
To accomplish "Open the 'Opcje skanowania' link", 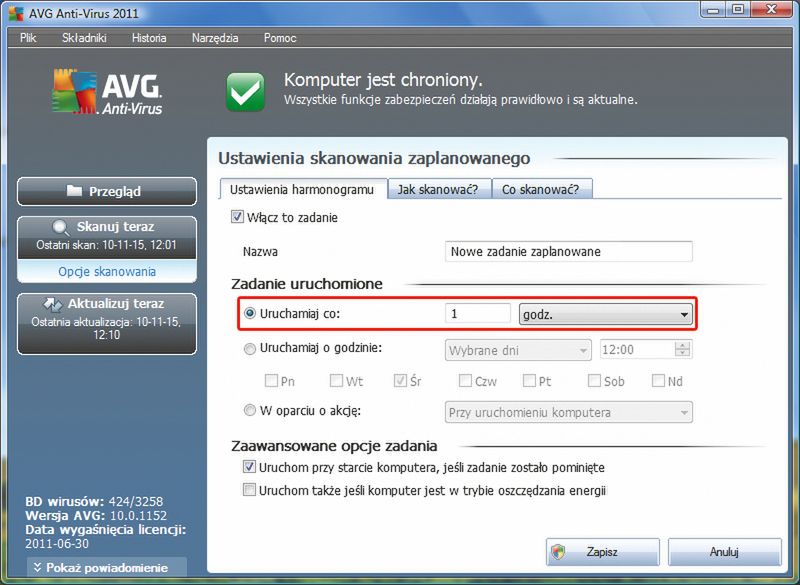I will click(107, 271).
